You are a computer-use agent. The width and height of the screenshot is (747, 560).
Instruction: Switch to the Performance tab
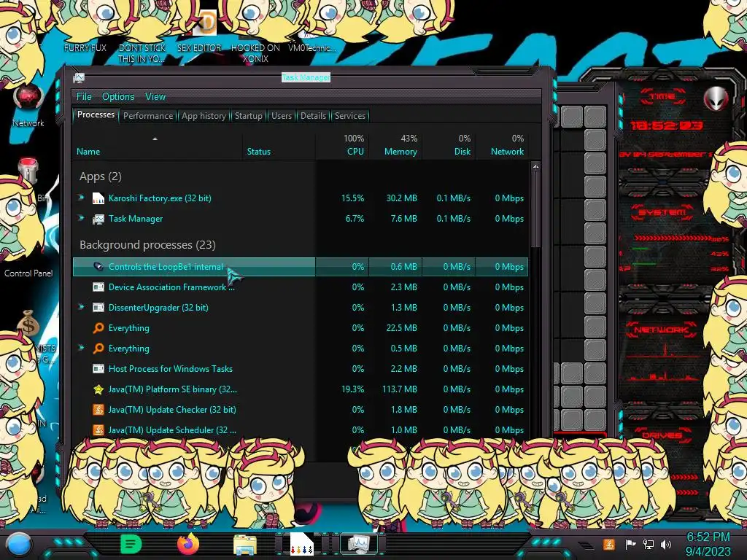point(148,116)
